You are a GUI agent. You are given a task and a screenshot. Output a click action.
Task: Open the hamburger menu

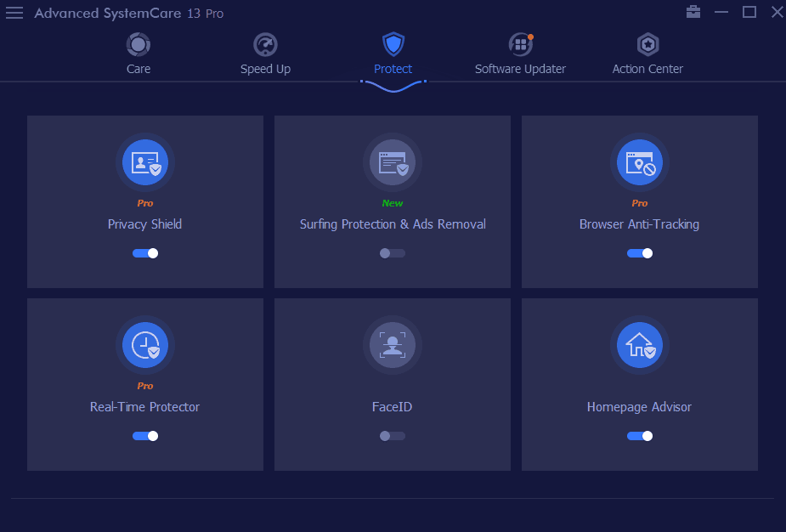(x=14, y=13)
